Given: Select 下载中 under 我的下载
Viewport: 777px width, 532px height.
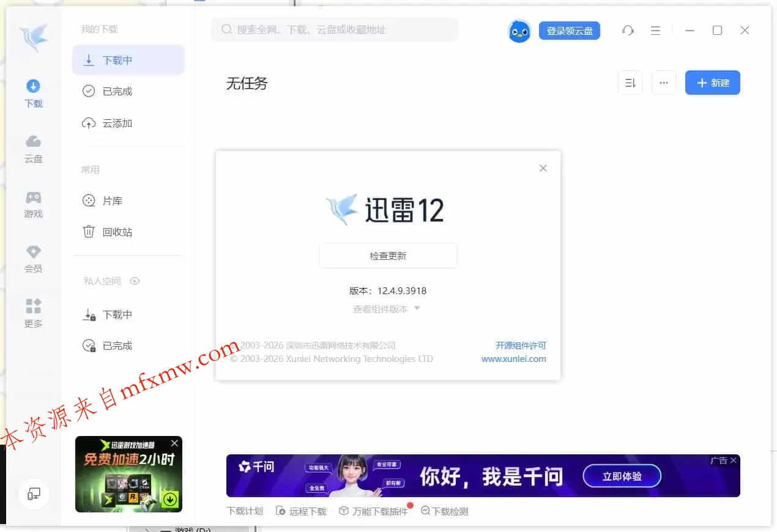Looking at the screenshot, I should [x=128, y=60].
